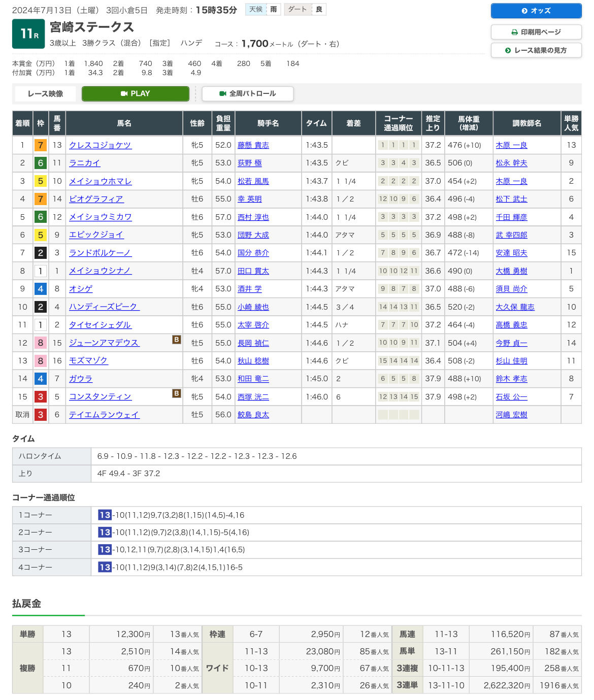The image size is (594, 700).
Task: Open horse オシゲ page
Action: coord(81,289)
